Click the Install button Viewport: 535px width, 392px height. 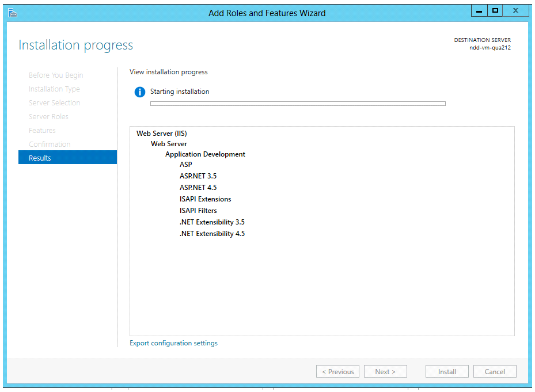(447, 372)
